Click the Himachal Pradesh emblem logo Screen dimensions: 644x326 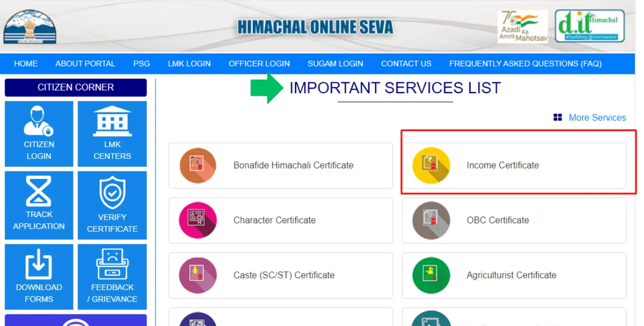click(x=30, y=27)
